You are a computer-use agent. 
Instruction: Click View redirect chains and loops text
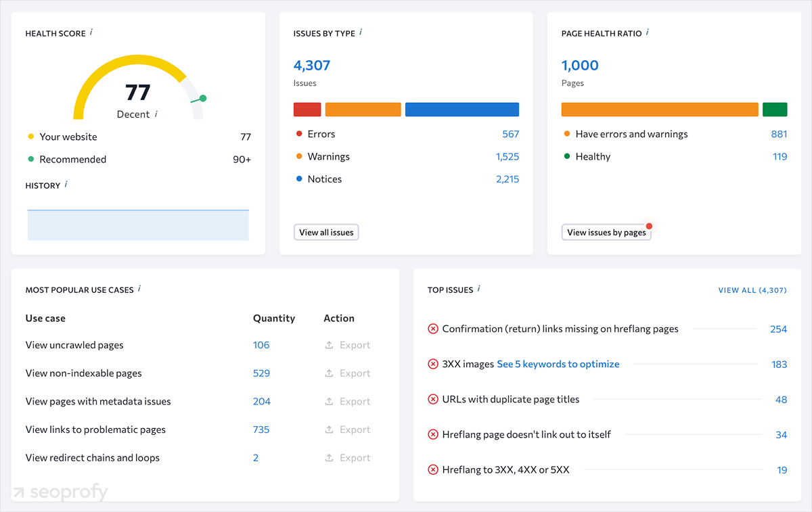pos(93,458)
